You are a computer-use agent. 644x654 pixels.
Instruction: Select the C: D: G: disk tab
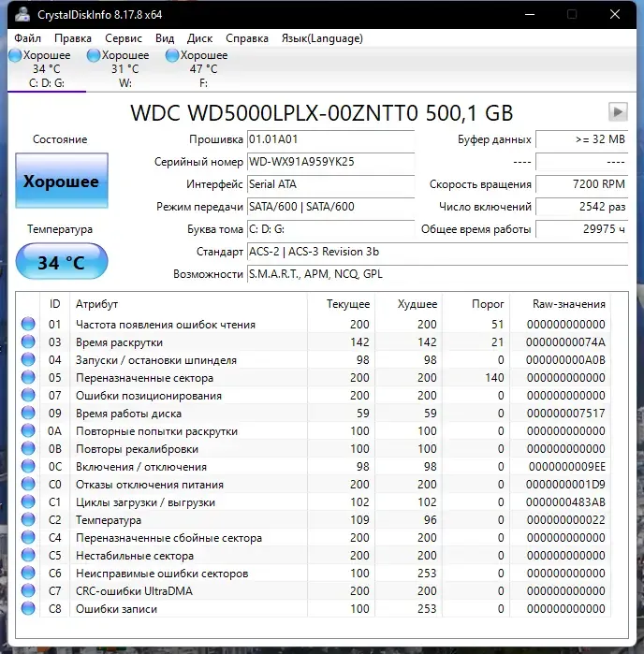(x=47, y=69)
